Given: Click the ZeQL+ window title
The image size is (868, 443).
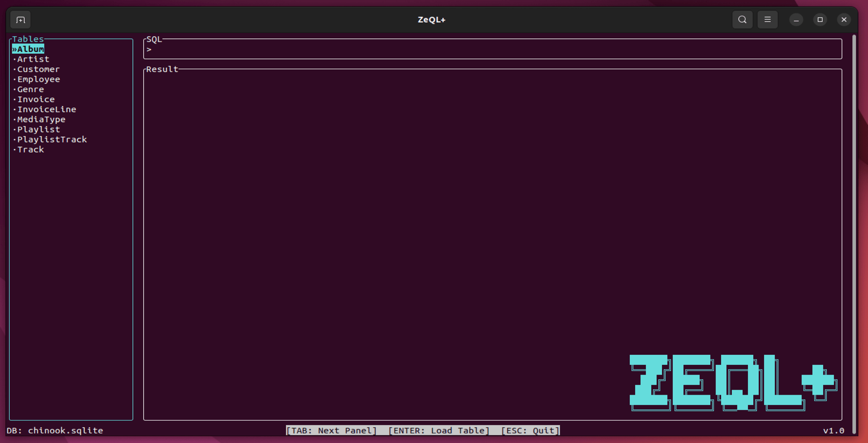Looking at the screenshot, I should 431,19.
